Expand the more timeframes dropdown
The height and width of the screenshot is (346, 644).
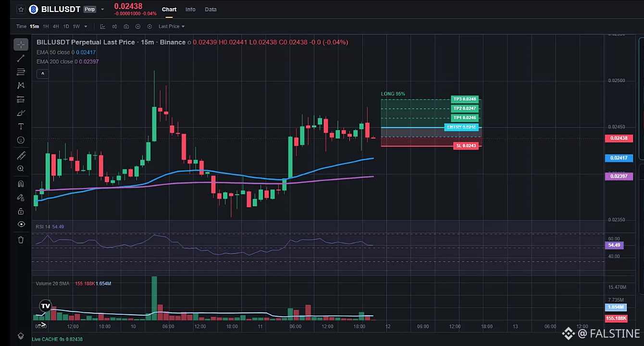[86, 26]
